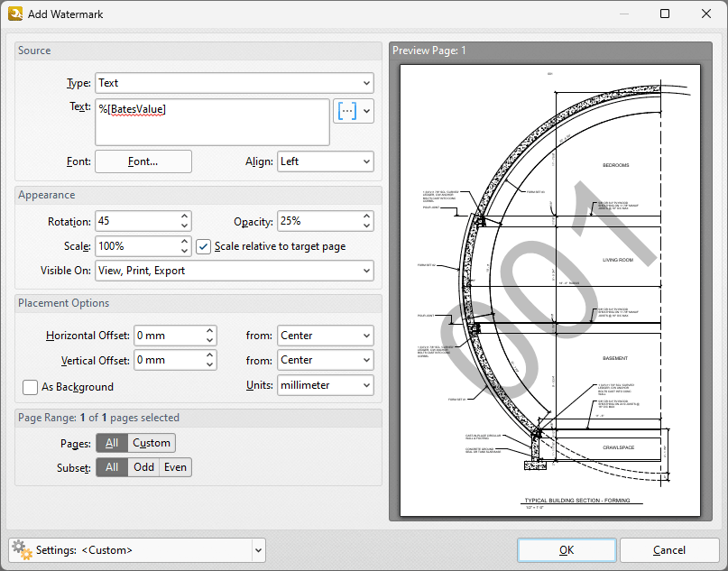Click the Opacity value field
The height and width of the screenshot is (571, 728).
[320, 221]
